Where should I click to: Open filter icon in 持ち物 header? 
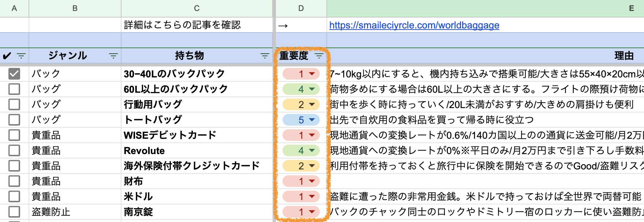pyautogui.click(x=265, y=56)
